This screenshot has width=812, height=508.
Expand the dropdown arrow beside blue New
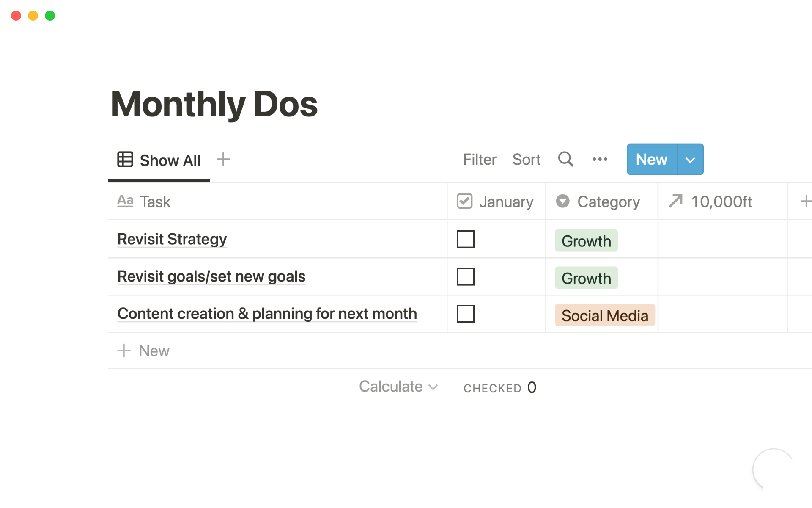[690, 160]
